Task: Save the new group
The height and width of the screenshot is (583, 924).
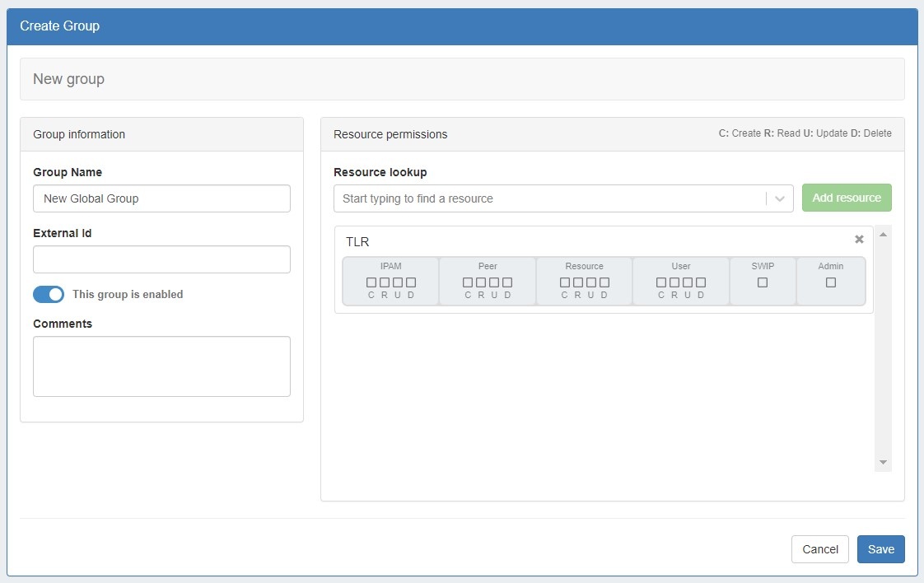Action: [880, 549]
